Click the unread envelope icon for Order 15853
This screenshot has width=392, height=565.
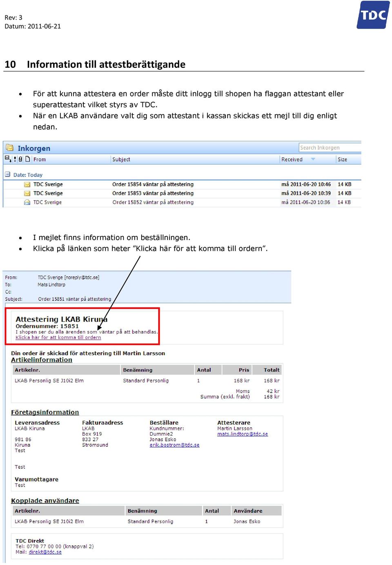(27, 194)
